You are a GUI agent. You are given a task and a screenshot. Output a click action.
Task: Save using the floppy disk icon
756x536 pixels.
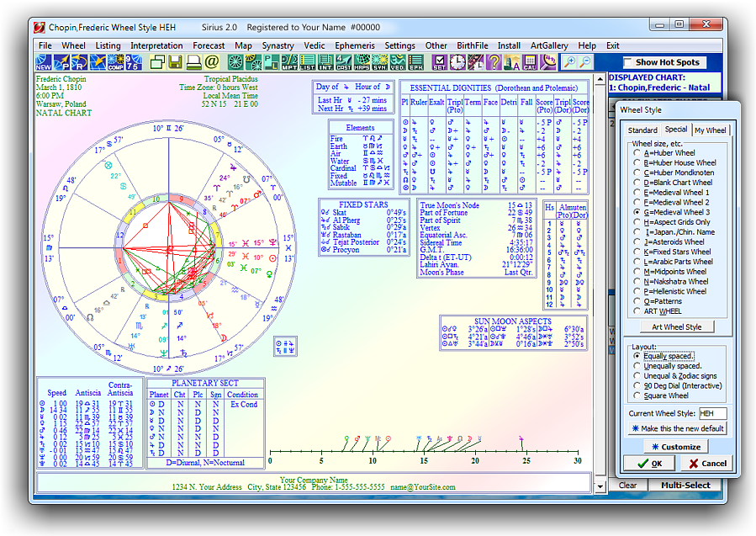[176, 62]
